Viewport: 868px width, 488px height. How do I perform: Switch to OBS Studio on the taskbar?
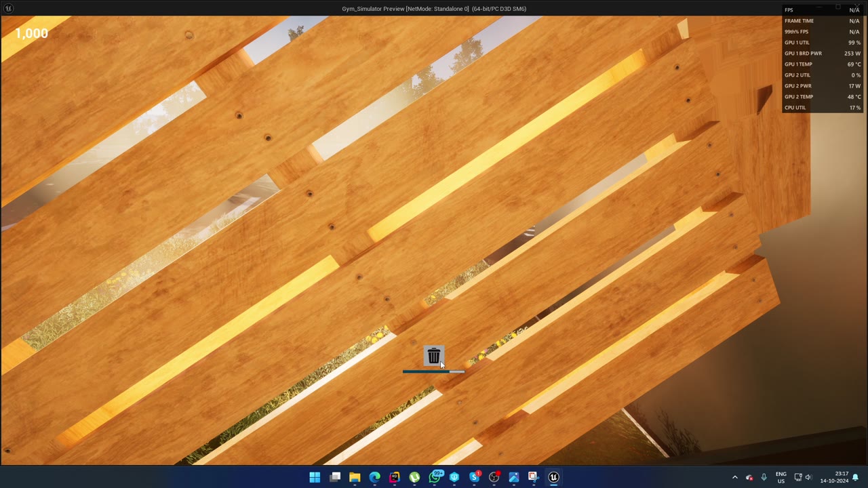click(x=494, y=477)
